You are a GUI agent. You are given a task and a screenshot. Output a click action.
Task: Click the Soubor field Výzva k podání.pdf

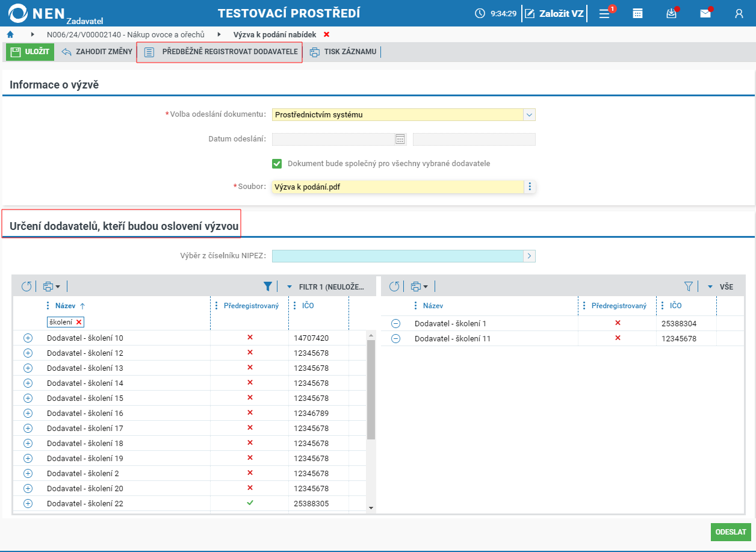point(398,187)
